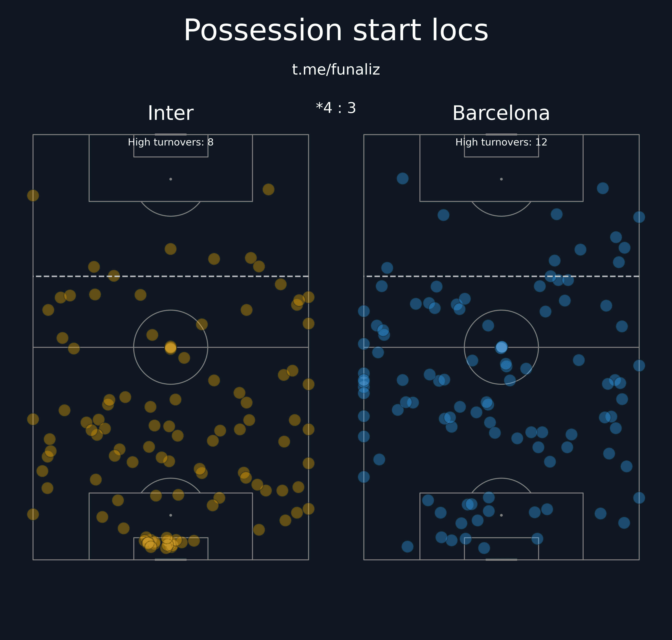This screenshot has width=672, height=640.
Task: Click Barcelona's 'High turnovers: 12' label
Action: [501, 142]
